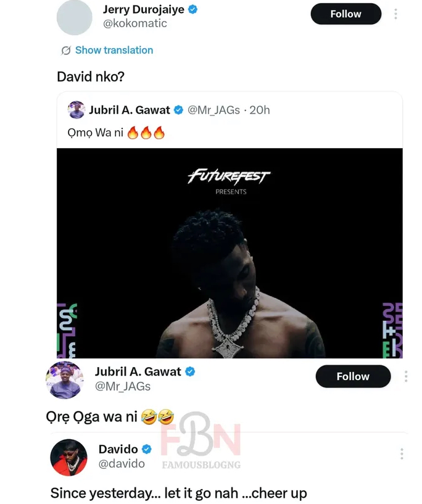Open Davido's profile picture
Screen dimensions: 422x504
pos(68,458)
